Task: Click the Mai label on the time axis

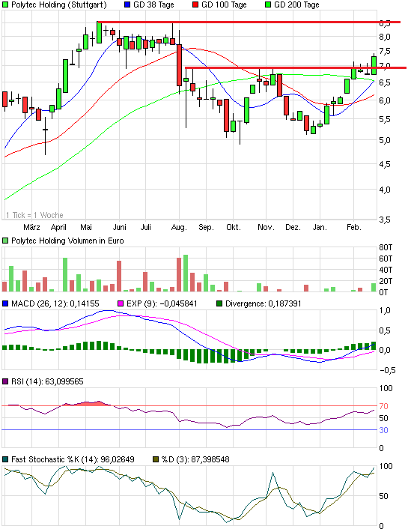Action: (86, 227)
